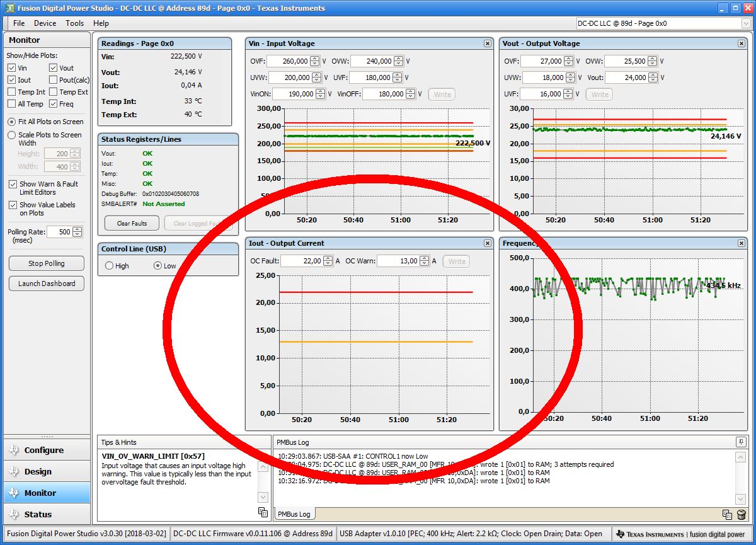This screenshot has width=756, height=545.
Task: Switch to the PMBus Log tab
Action: (295, 514)
